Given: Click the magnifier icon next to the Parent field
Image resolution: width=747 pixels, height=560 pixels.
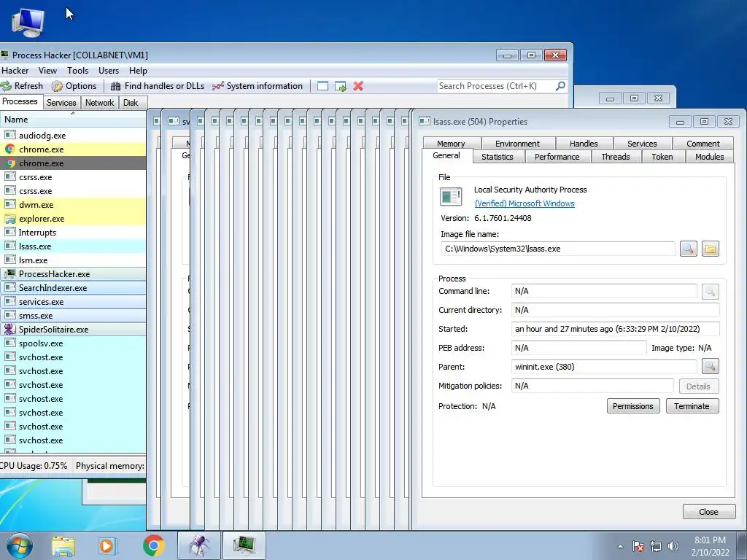Looking at the screenshot, I should tap(711, 366).
